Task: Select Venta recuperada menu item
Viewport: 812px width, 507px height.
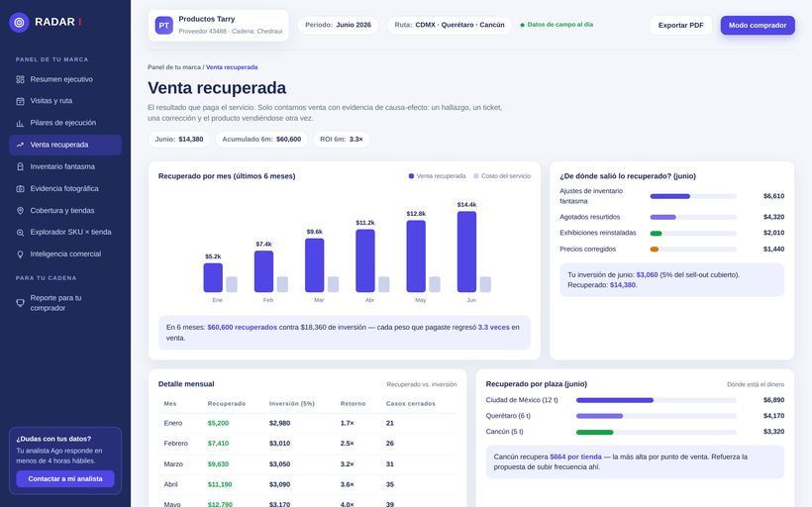Action: click(65, 145)
